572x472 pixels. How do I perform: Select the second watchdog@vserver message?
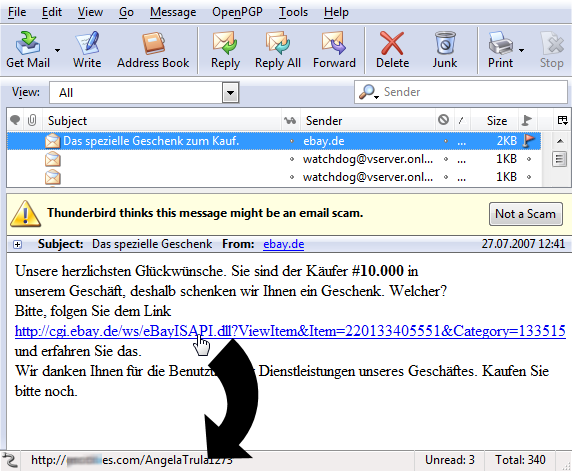274,177
